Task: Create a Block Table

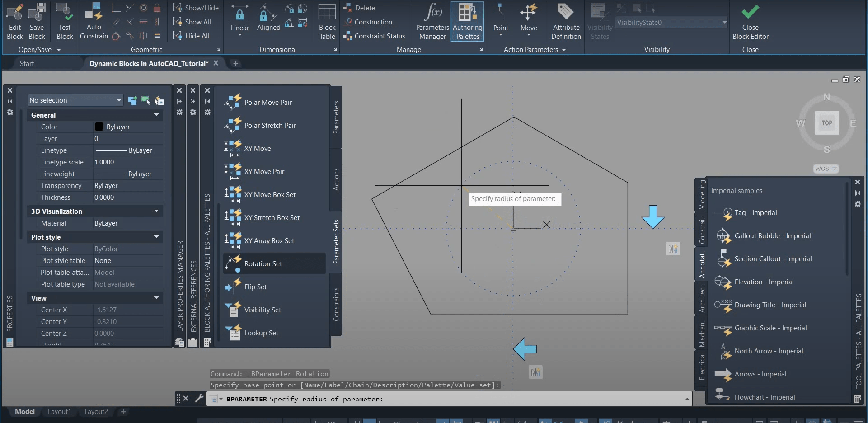Action: point(326,21)
